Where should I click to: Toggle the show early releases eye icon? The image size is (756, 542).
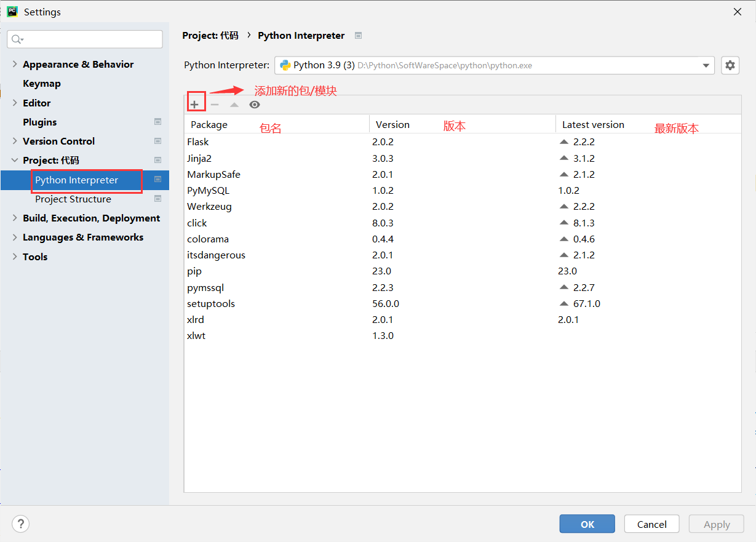255,105
